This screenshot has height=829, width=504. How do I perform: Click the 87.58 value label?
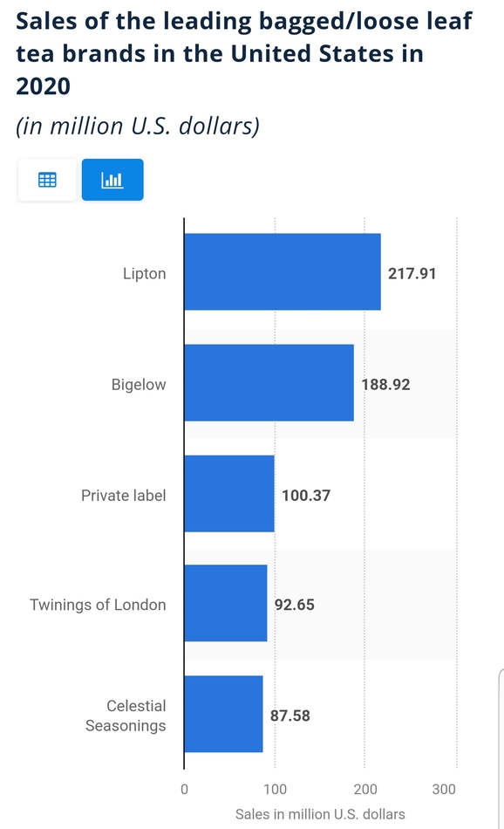[290, 716]
